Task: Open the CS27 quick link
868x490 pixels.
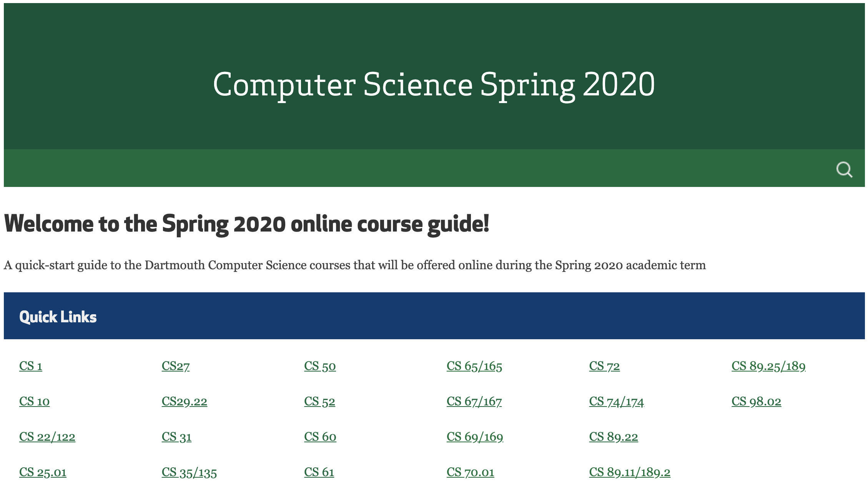Action: click(176, 366)
